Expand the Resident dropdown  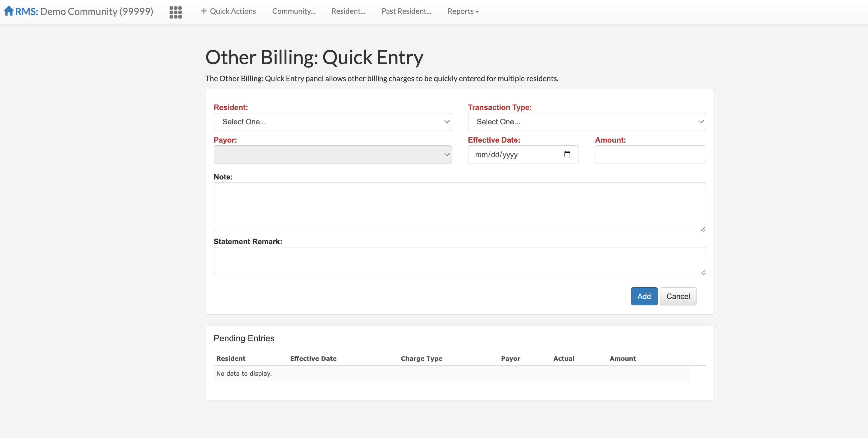[332, 122]
